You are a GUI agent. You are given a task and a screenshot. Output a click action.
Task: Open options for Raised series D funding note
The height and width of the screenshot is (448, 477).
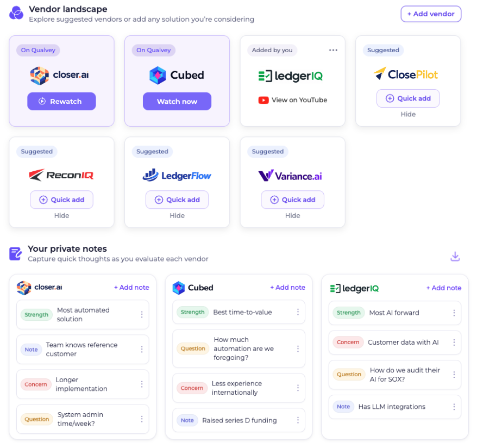[x=298, y=420]
